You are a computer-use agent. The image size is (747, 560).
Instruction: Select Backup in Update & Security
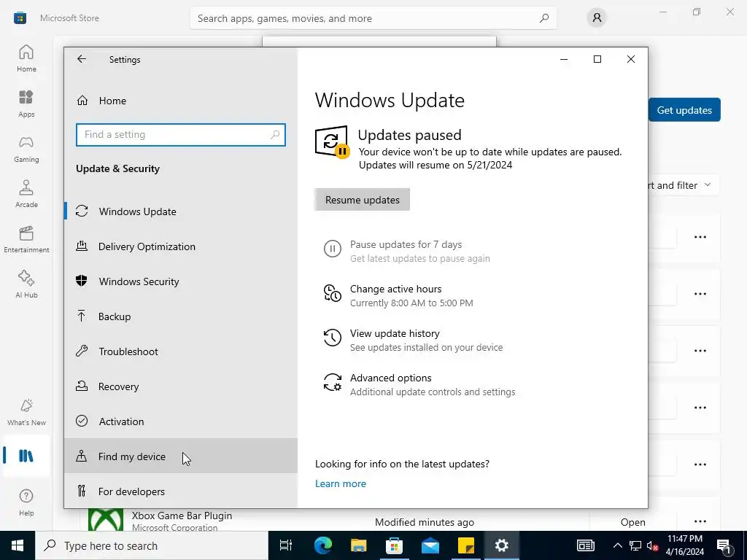point(181,316)
